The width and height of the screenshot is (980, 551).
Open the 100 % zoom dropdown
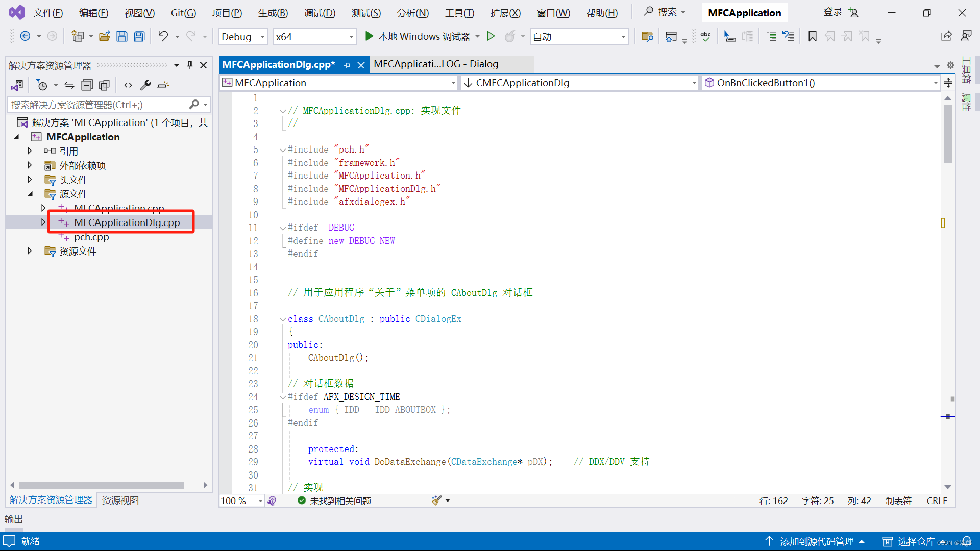click(x=242, y=500)
